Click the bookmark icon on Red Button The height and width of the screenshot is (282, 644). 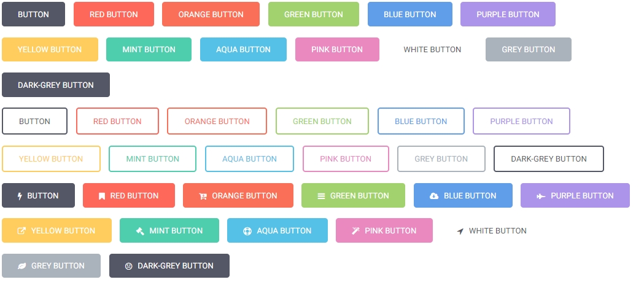[102, 196]
